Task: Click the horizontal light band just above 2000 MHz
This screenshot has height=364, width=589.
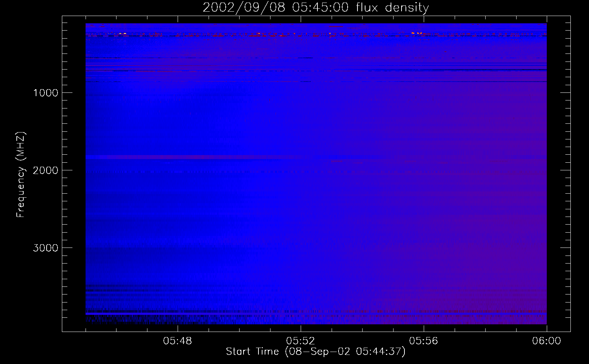Action: coord(193,157)
